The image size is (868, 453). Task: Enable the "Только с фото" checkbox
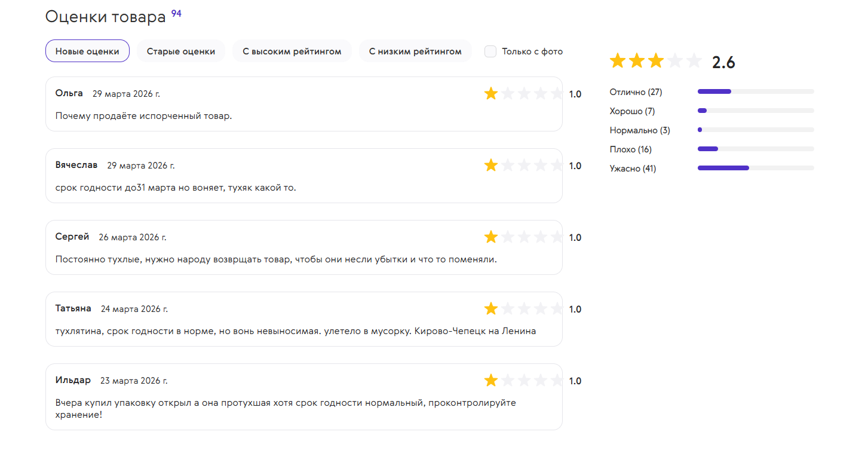click(490, 51)
